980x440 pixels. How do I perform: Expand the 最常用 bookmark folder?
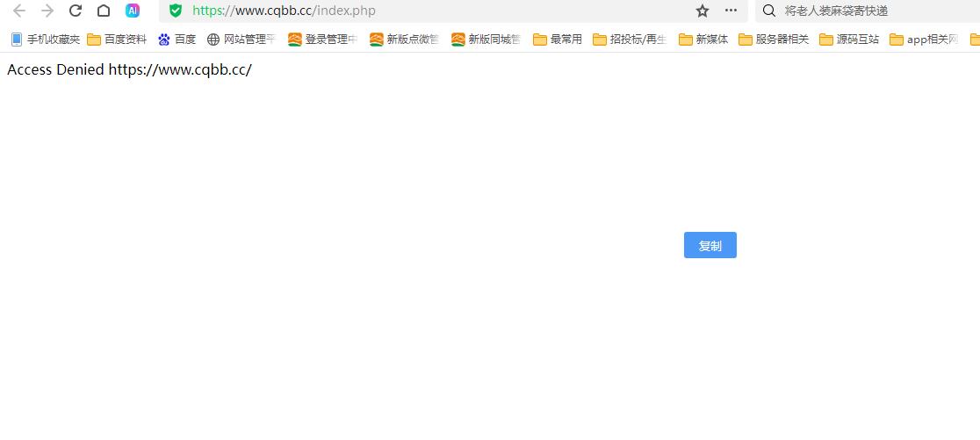tap(558, 40)
